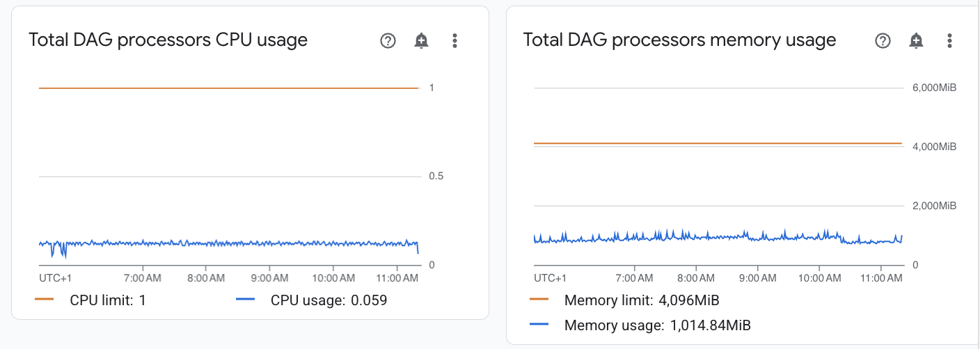Click blue Memory usage color swatch
The width and height of the screenshot is (980, 349).
pyautogui.click(x=539, y=325)
